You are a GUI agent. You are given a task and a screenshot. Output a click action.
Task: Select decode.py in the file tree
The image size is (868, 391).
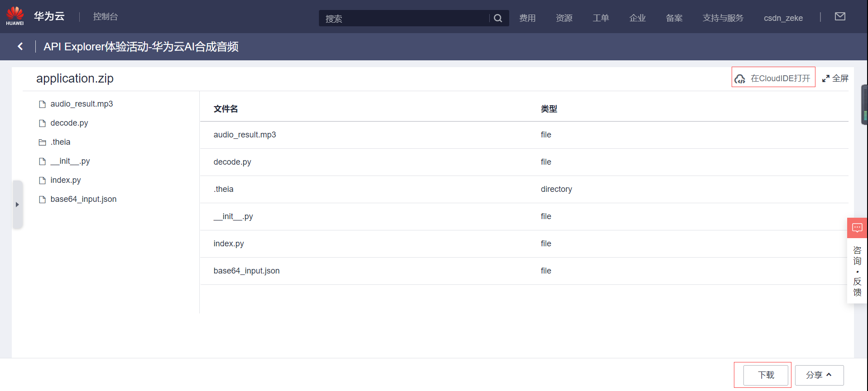coord(69,123)
